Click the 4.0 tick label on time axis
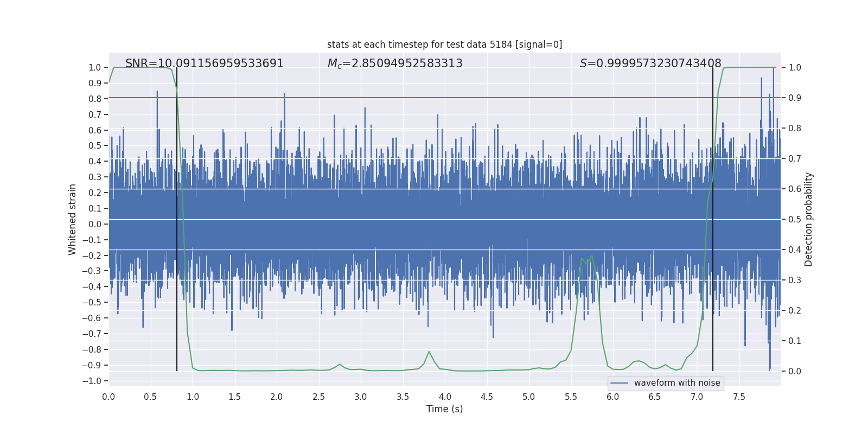 pos(445,397)
